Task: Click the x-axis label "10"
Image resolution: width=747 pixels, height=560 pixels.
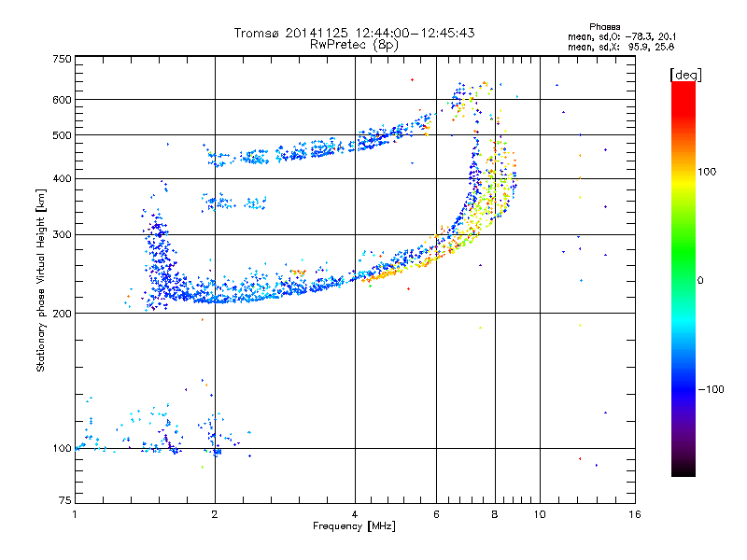Action: tap(540, 514)
